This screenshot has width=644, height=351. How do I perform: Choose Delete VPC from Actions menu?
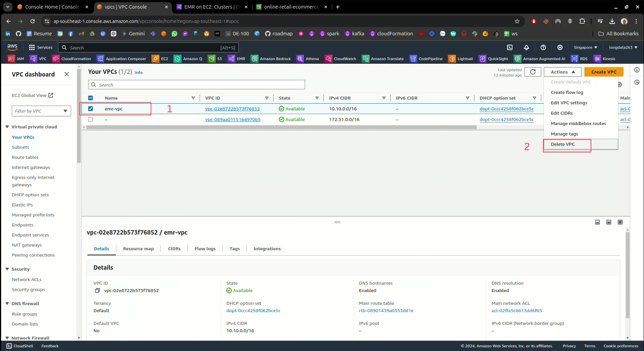563,144
